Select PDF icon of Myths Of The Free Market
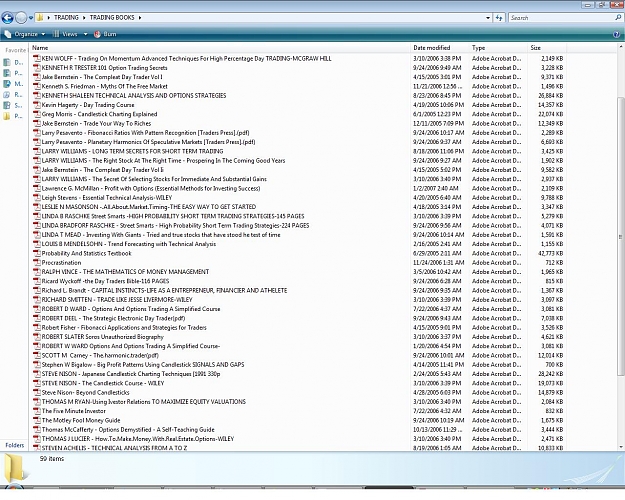The width and height of the screenshot is (625, 500). coord(37,87)
